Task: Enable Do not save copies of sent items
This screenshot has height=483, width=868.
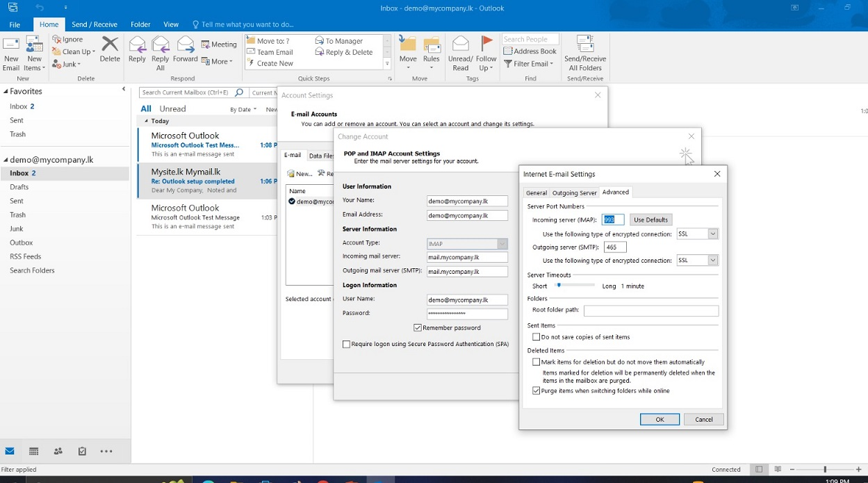Action: point(536,337)
